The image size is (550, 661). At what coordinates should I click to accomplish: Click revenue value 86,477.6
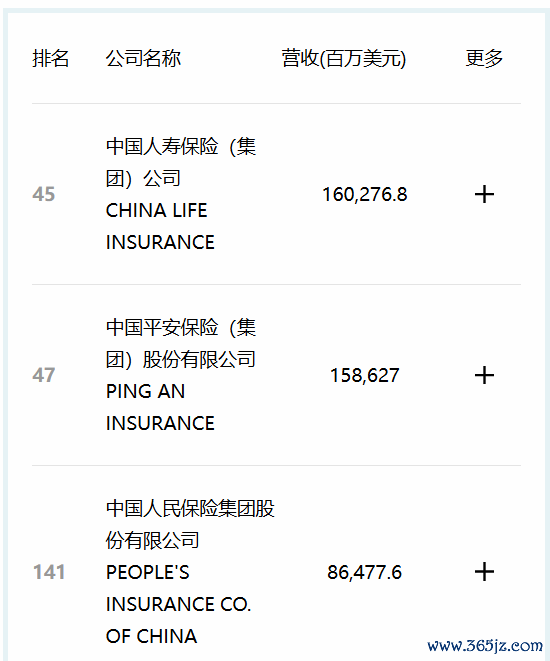click(x=365, y=572)
